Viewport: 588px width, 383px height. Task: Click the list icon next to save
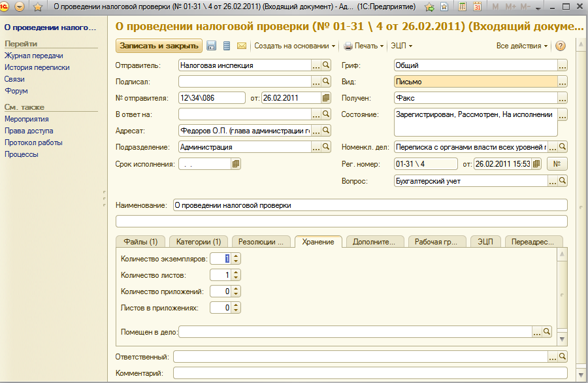(x=227, y=46)
